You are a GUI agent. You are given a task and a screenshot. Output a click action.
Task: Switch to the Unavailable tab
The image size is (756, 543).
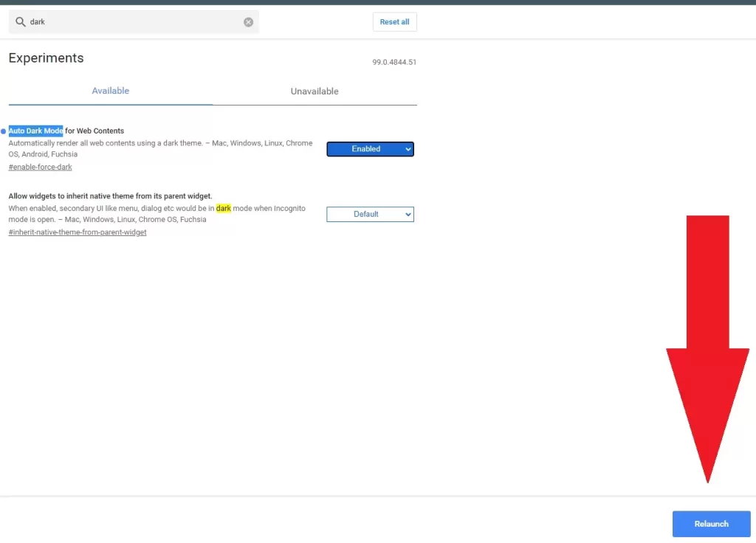315,91
